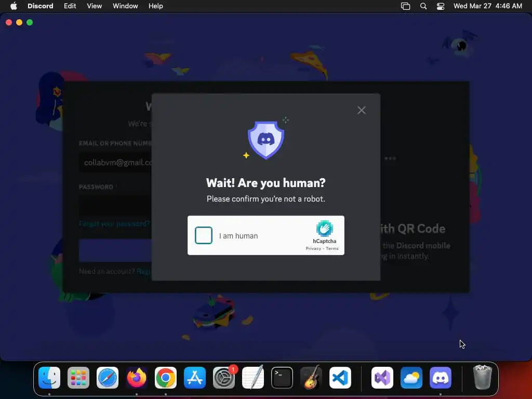The height and width of the screenshot is (399, 532).
Task: Open the hCaptcha Terms link
Action: pos(332,248)
